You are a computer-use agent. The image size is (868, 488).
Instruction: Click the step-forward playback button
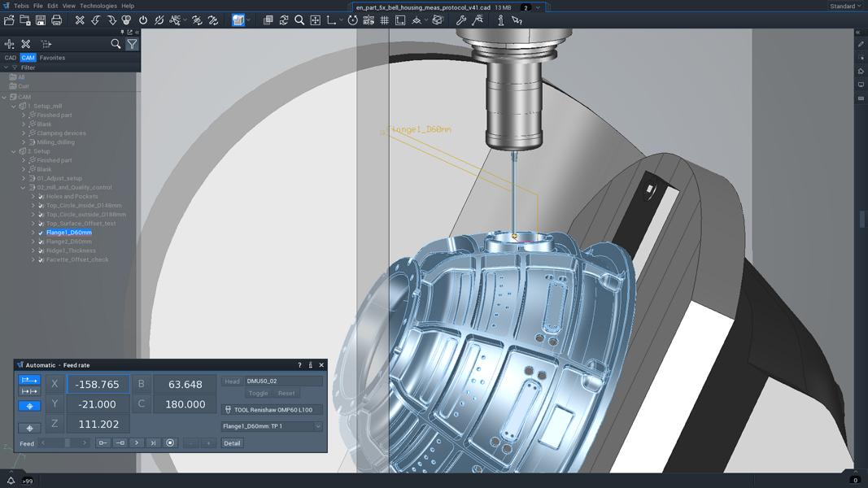136,442
